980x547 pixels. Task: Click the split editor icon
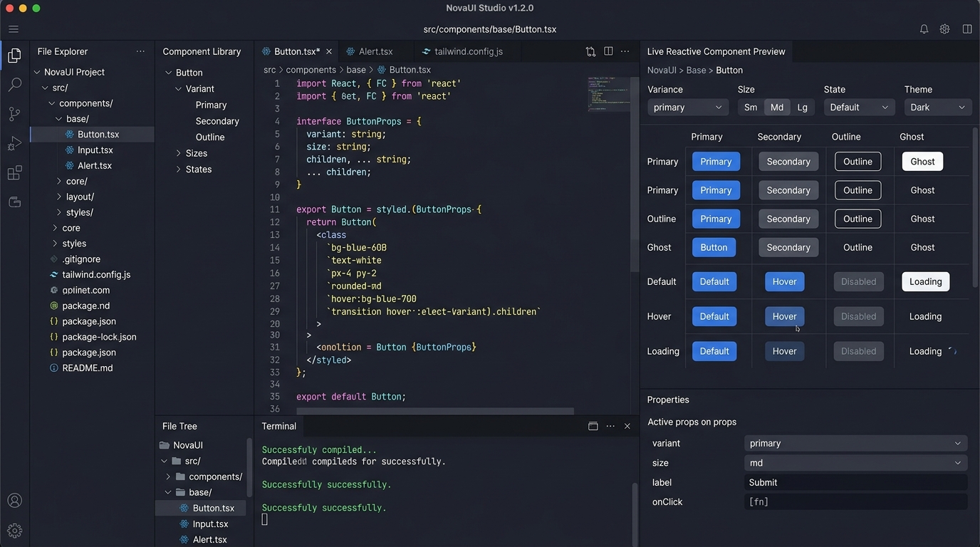tap(608, 51)
